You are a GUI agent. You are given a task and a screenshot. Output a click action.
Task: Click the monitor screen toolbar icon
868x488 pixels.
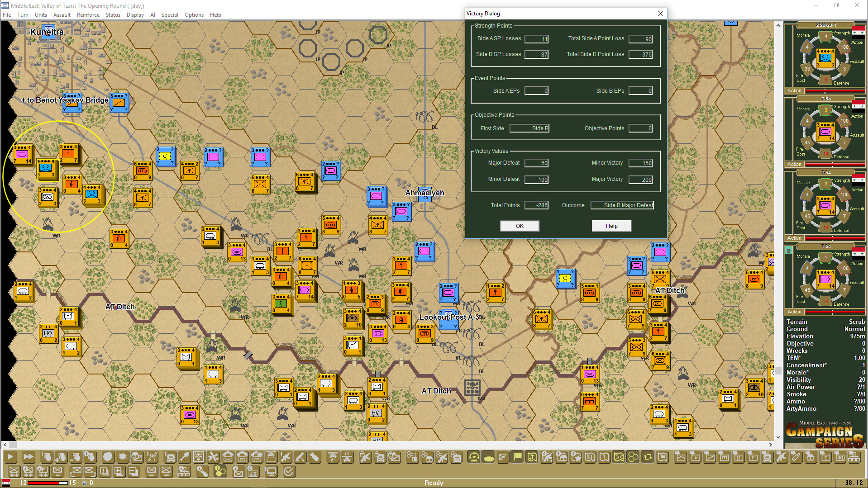pyautogui.click(x=271, y=471)
